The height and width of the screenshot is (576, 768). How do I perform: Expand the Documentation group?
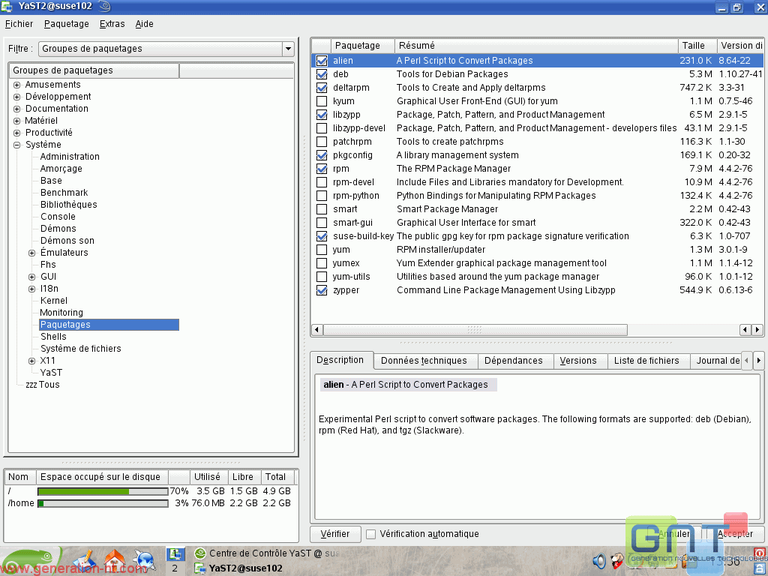coord(17,109)
